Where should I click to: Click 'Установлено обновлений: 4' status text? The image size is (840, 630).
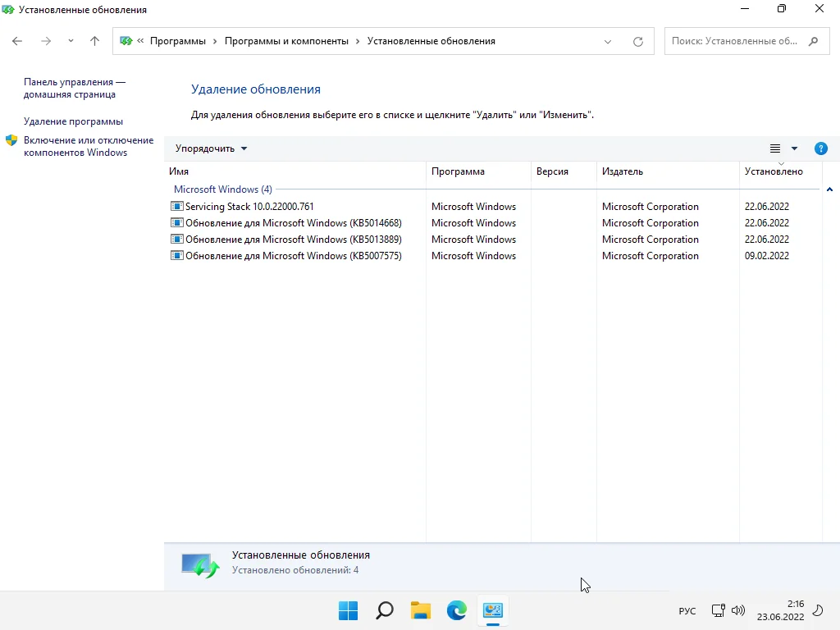pos(295,570)
